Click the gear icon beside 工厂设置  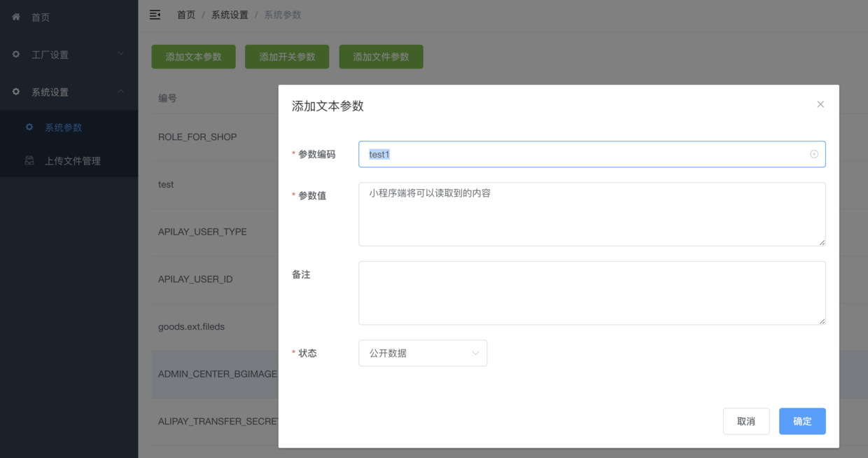(x=16, y=54)
